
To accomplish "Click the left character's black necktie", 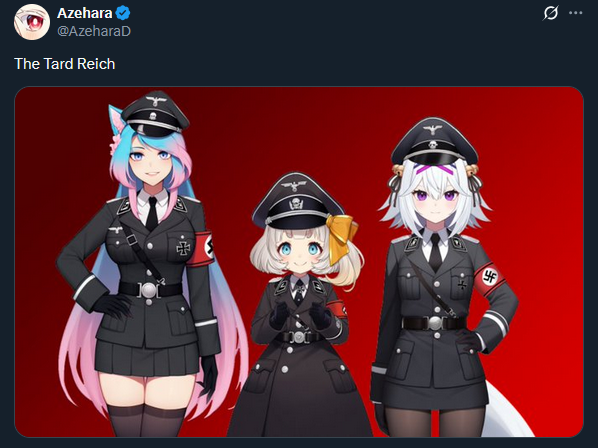I will [x=152, y=214].
